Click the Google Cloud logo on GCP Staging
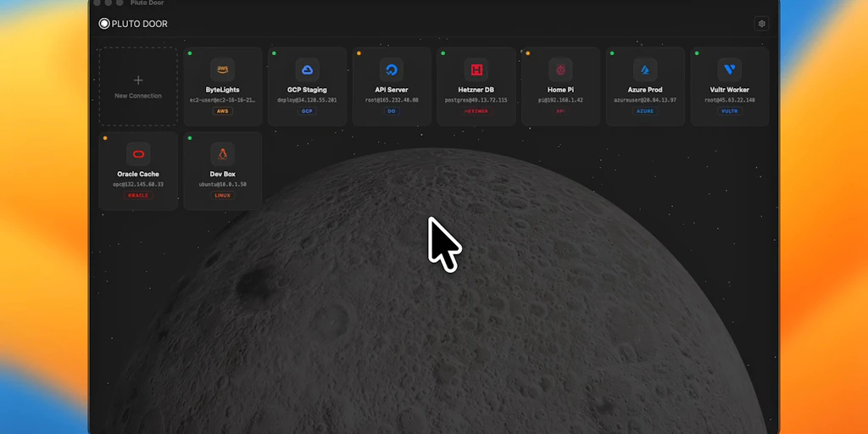Image resolution: width=868 pixels, height=434 pixels. pos(307,70)
